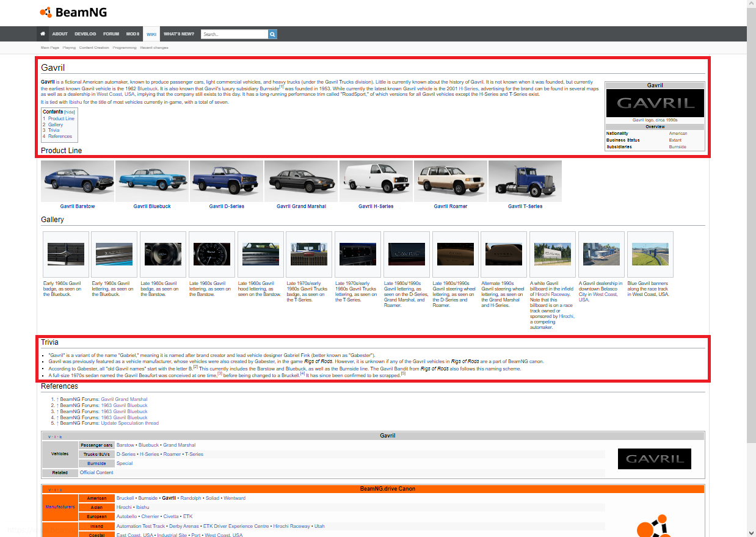Go to the wiki Main Page link
756x537 pixels.
coord(50,48)
